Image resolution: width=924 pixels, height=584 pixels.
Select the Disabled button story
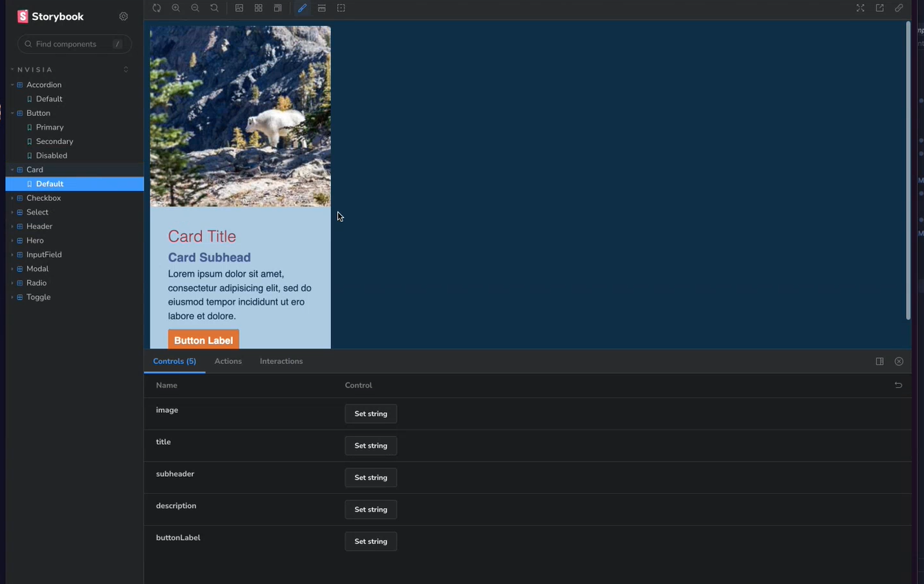tap(52, 155)
